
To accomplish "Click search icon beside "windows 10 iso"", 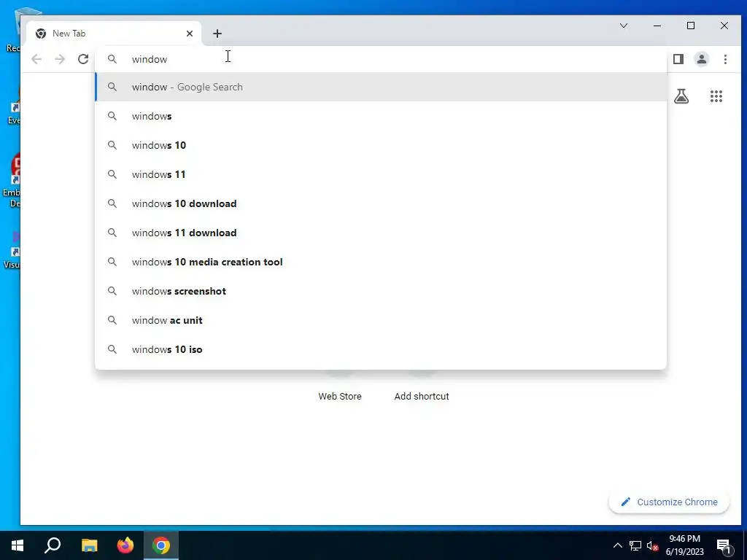I will coord(112,349).
